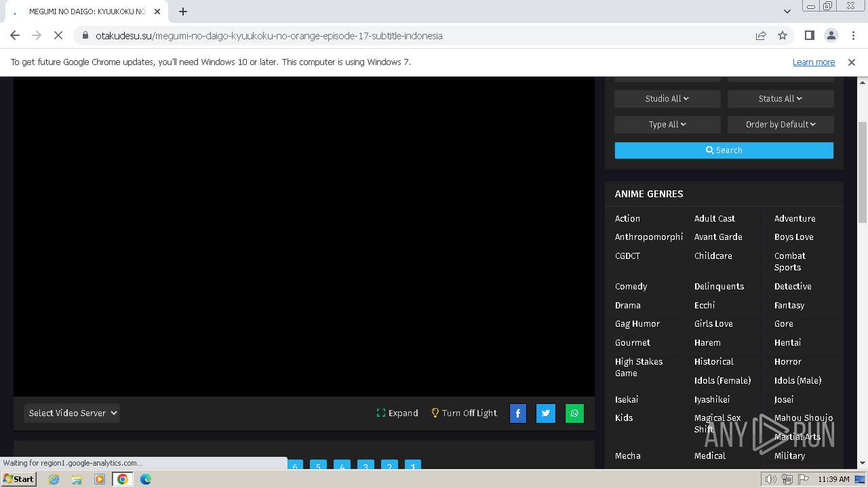Go to episode 5 page button
Screen dimensions: 868x488
pyautogui.click(x=318, y=465)
